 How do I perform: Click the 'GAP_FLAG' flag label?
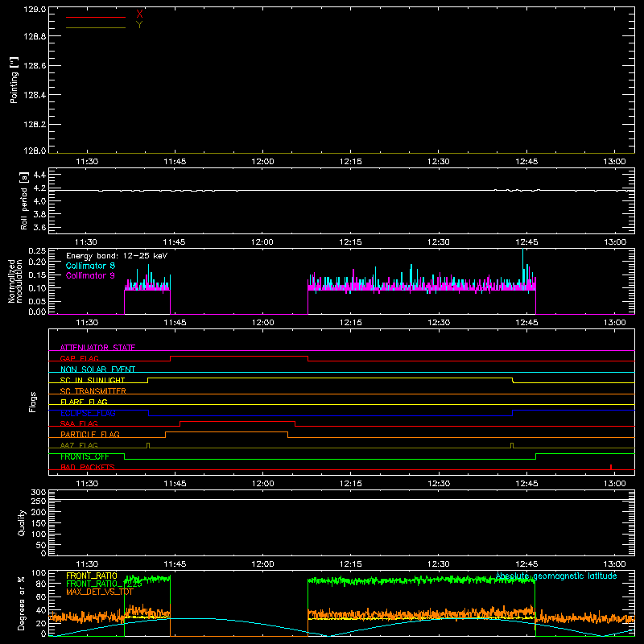[x=79, y=358]
